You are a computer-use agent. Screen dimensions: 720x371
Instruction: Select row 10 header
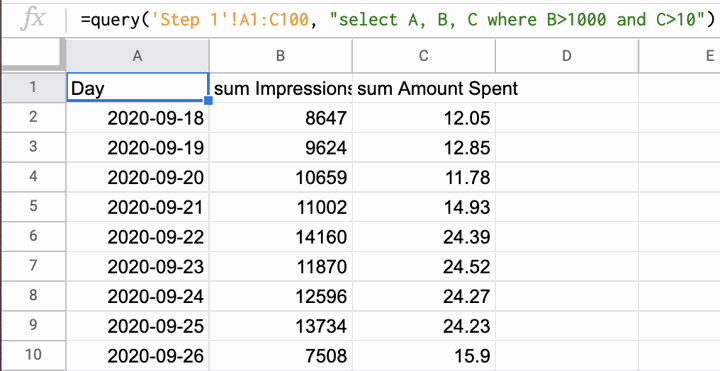click(33, 355)
